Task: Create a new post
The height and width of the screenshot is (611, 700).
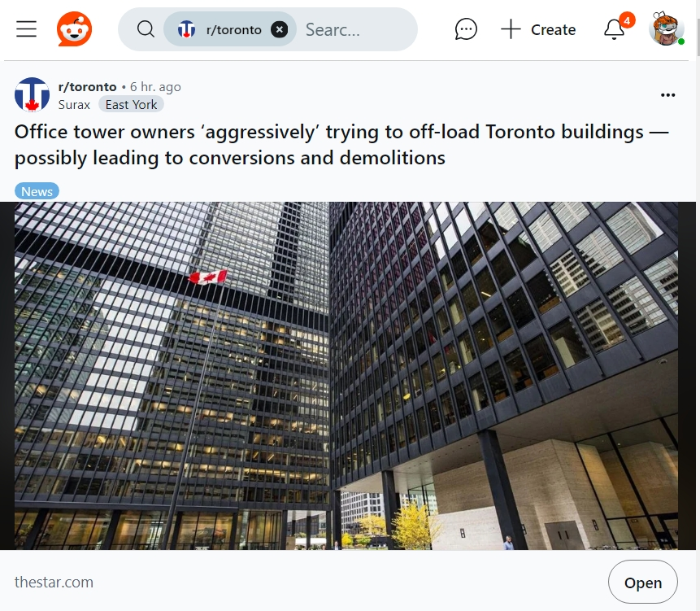Action: point(538,29)
